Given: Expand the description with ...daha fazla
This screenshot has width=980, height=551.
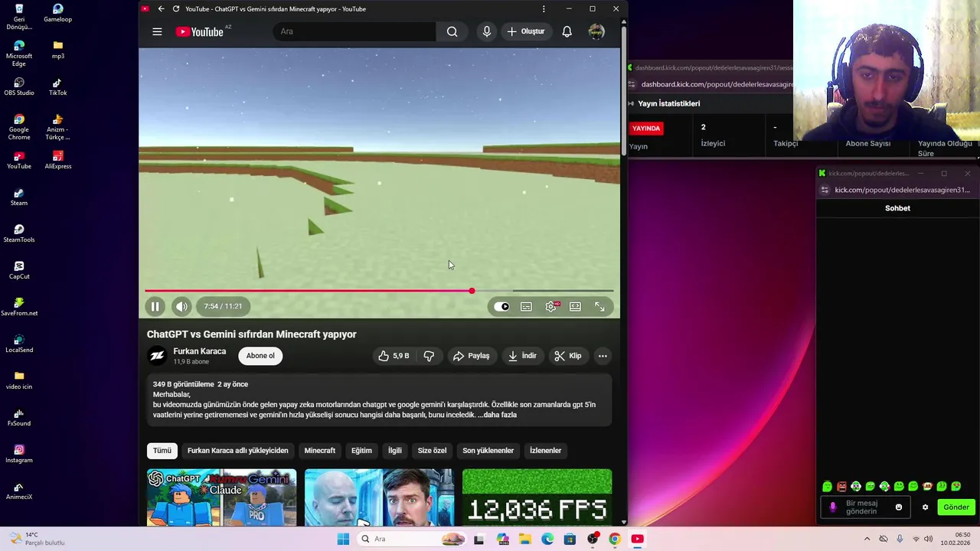Looking at the screenshot, I should pyautogui.click(x=496, y=415).
